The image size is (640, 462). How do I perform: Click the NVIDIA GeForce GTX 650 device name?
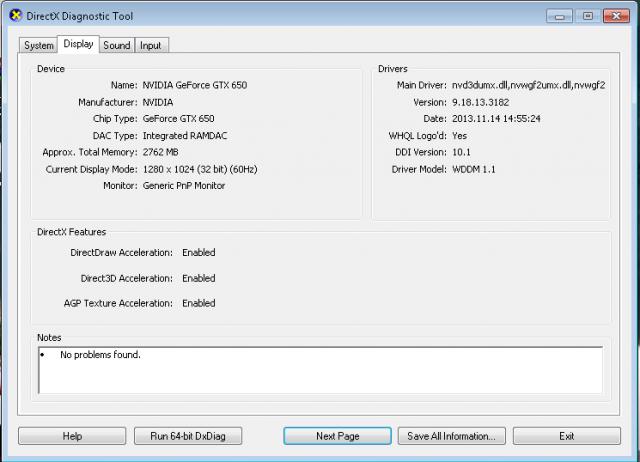(x=194, y=85)
